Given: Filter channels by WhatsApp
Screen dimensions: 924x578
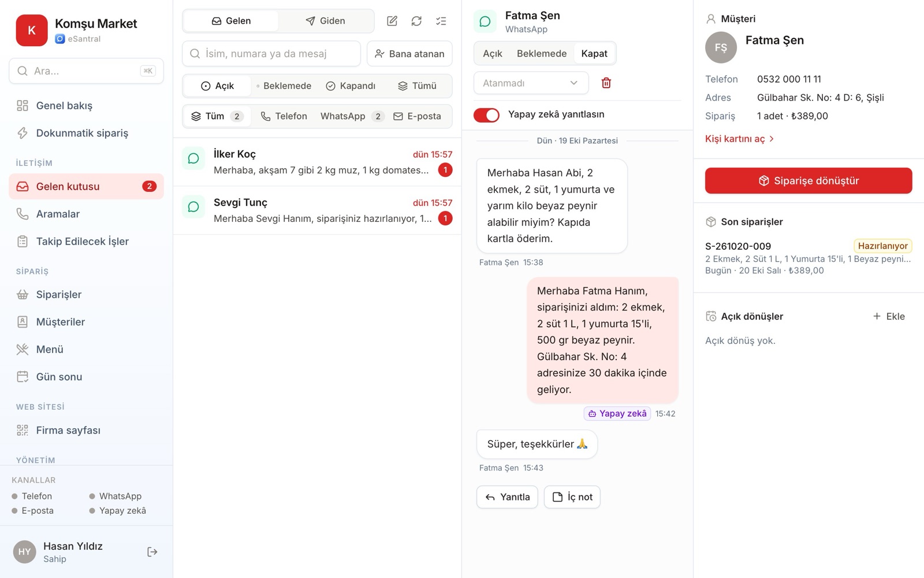Looking at the screenshot, I should coord(352,116).
